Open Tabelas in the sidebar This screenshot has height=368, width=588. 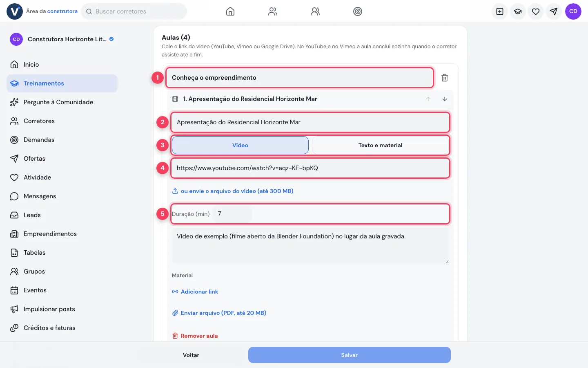pyautogui.click(x=62, y=253)
